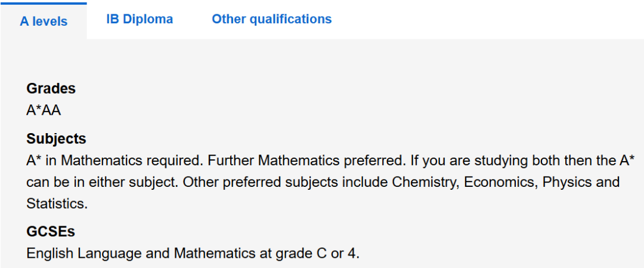Switch to the IB Diploma tab
This screenshot has height=268, width=644.
pyautogui.click(x=140, y=19)
